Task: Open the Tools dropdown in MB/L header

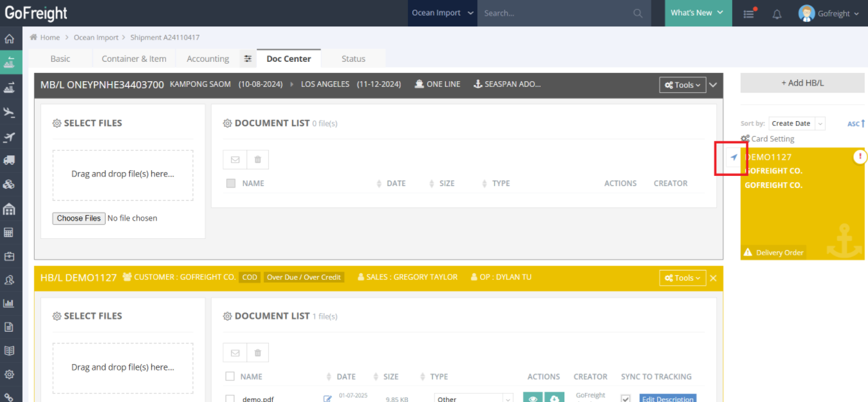Action: pos(683,85)
